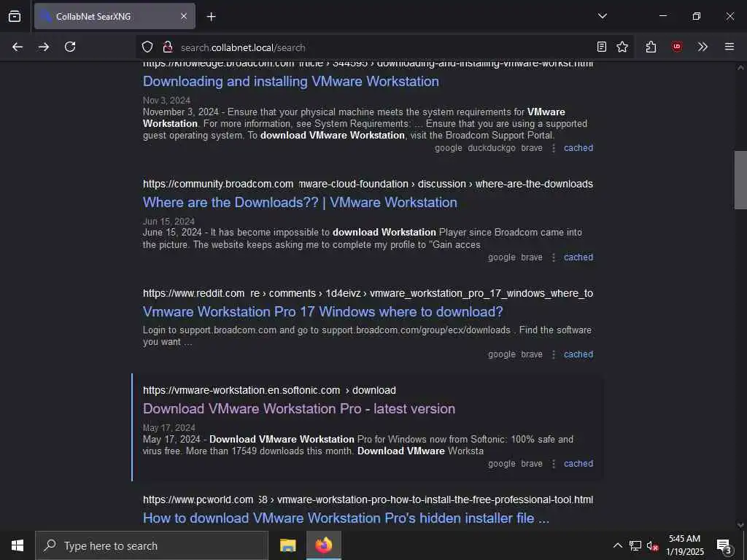This screenshot has height=560, width=747.
Task: Open options dots for reddit result
Action: pos(554,354)
